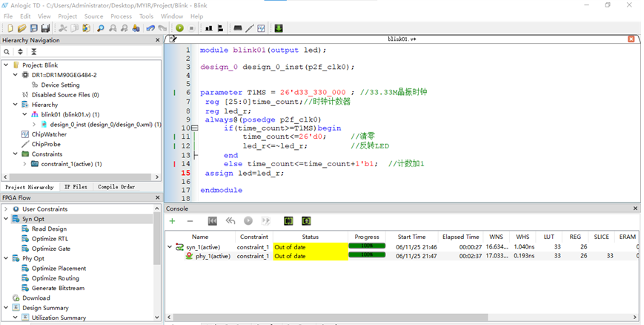Add a new run with green plus

(172, 221)
